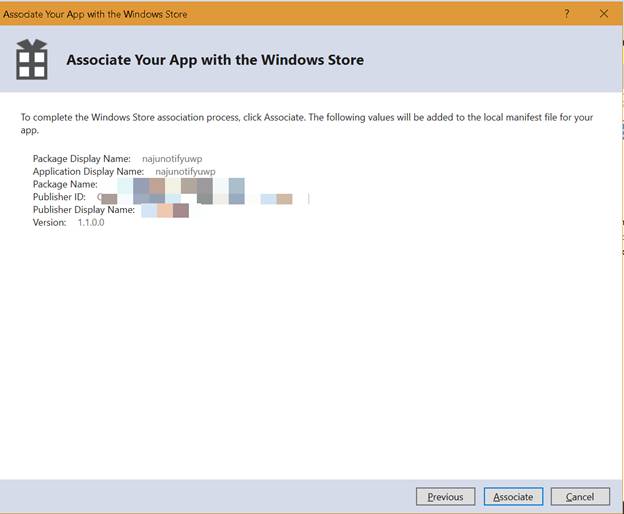This screenshot has height=514, width=624.
Task: Click the orange title bar caption
Action: (x=95, y=14)
